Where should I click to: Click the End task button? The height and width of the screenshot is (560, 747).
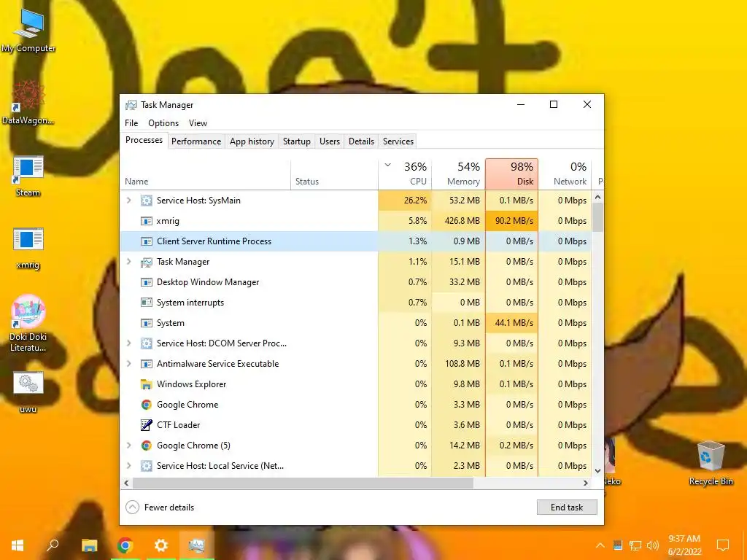(567, 507)
